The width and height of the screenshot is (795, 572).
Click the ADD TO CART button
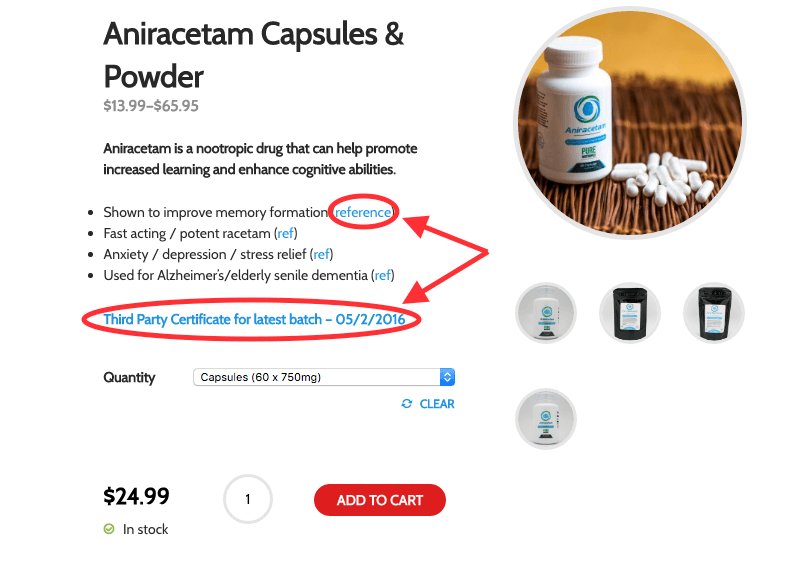[x=380, y=500]
